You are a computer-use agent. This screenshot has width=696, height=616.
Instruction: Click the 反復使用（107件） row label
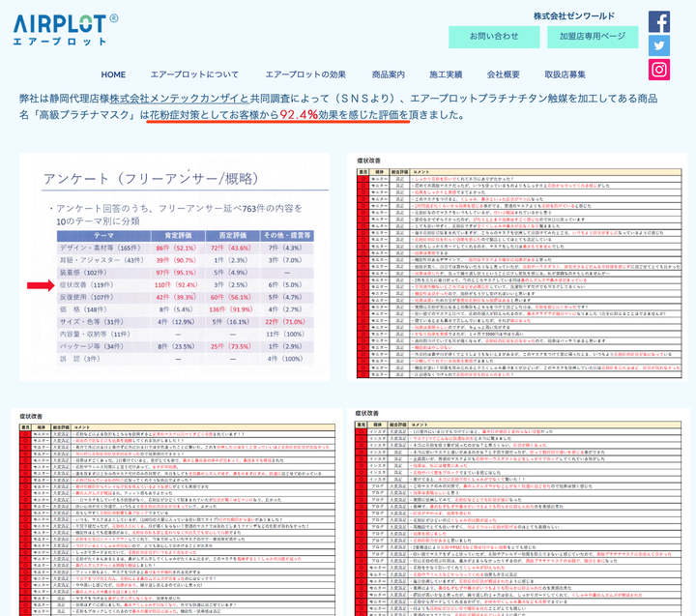tap(87, 297)
